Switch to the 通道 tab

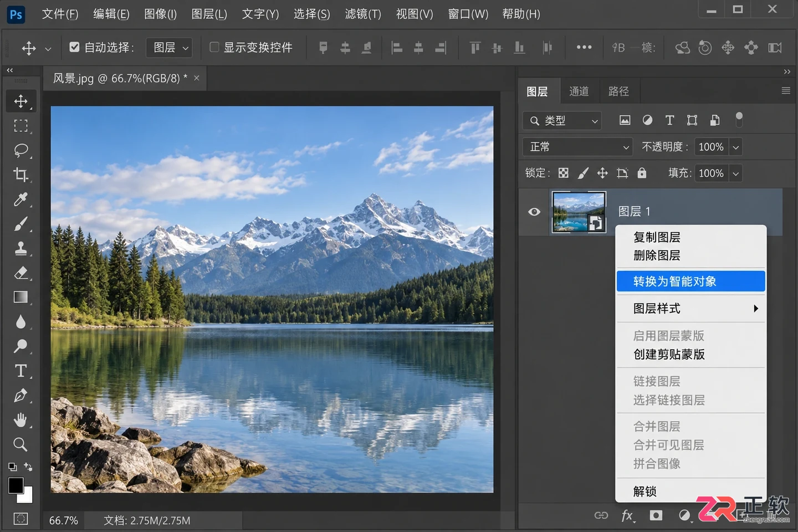click(579, 91)
